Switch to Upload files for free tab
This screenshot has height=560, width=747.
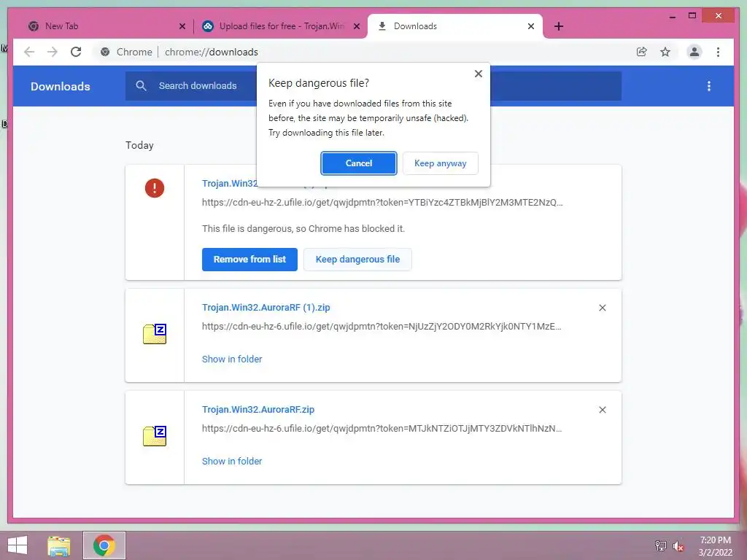click(x=281, y=26)
